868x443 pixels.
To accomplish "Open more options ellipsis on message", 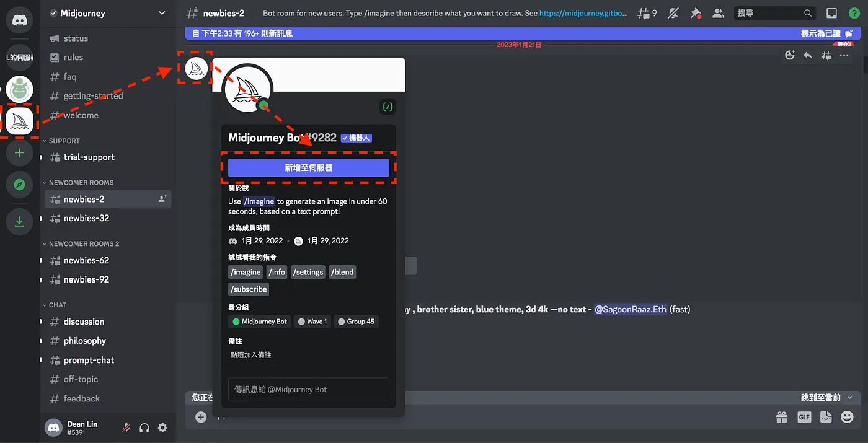I will pos(844,55).
